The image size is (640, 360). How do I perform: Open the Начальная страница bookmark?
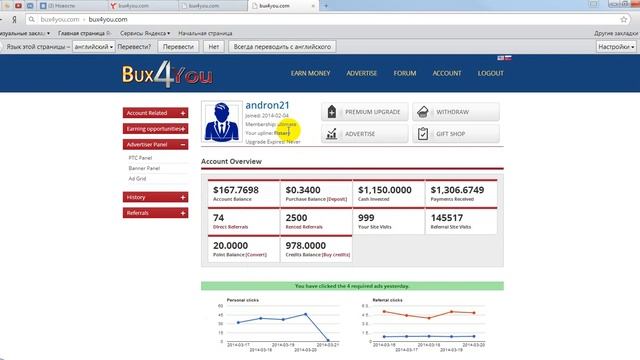205,33
